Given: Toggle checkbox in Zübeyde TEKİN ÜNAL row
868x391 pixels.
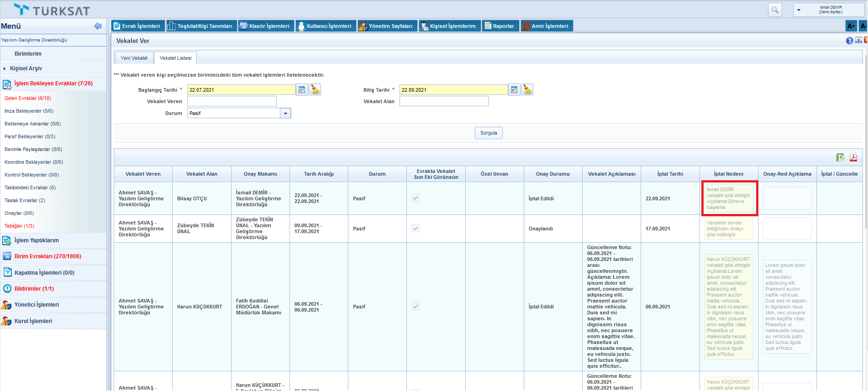Looking at the screenshot, I should point(416,229).
